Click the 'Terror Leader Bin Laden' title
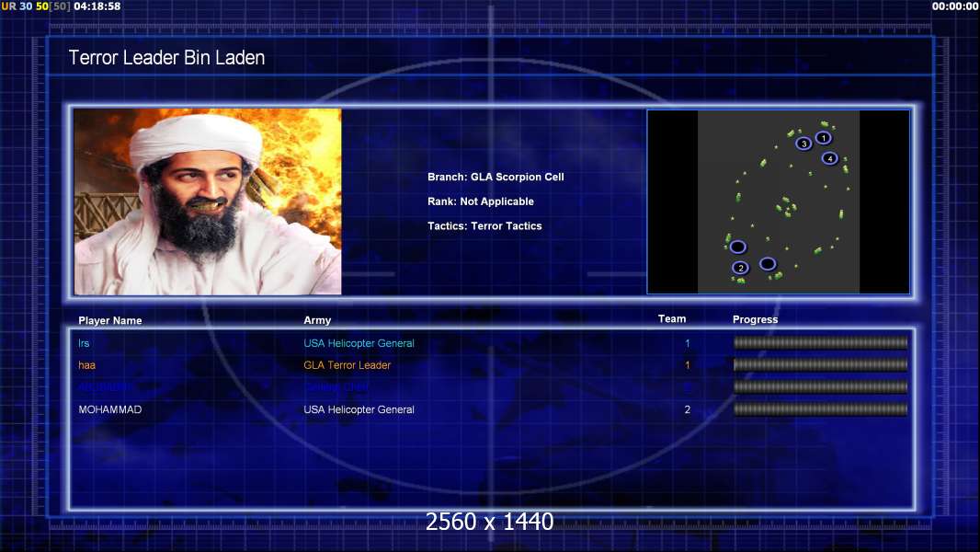Screen dimensions: 980x552 (167, 58)
